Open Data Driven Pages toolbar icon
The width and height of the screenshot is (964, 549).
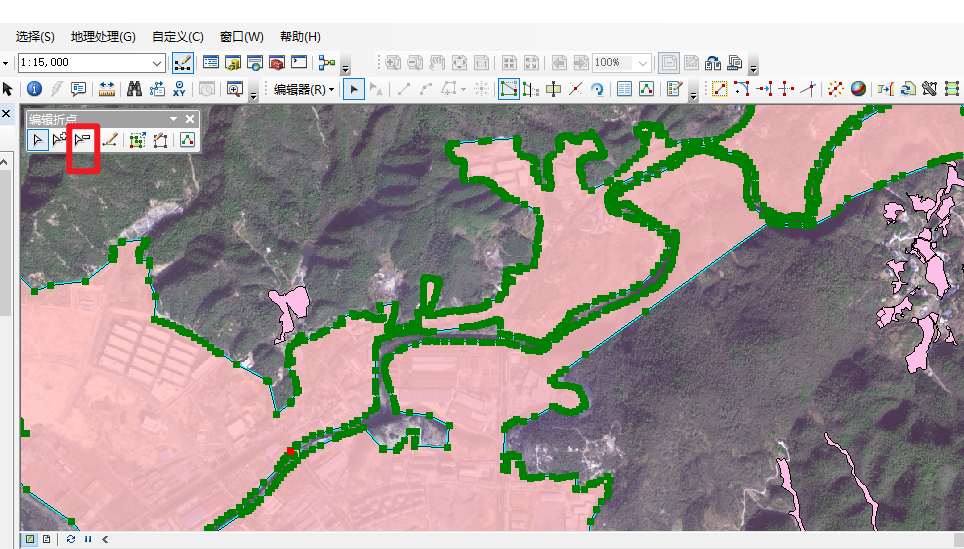735,63
